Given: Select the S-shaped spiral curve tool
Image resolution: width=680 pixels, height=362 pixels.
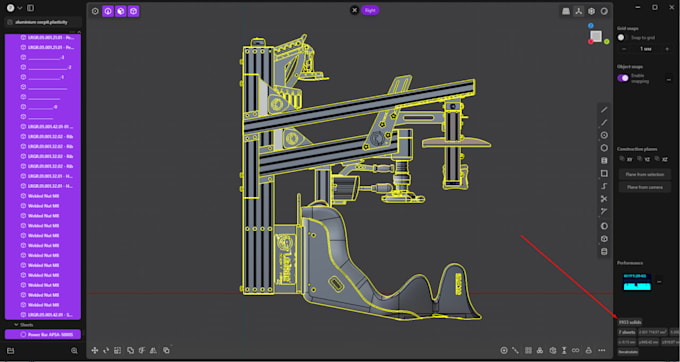Looking at the screenshot, I should [604, 186].
